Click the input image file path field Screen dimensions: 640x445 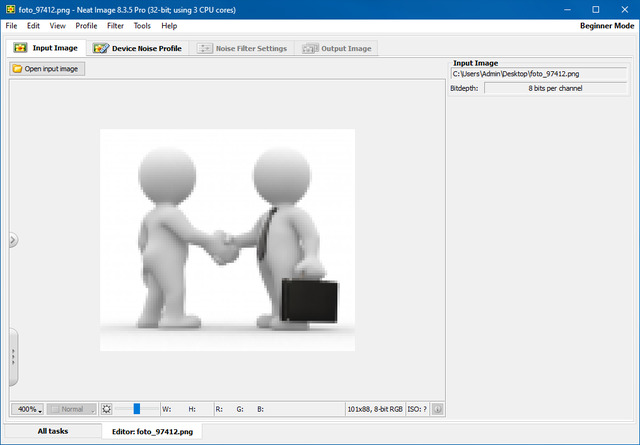coord(541,73)
